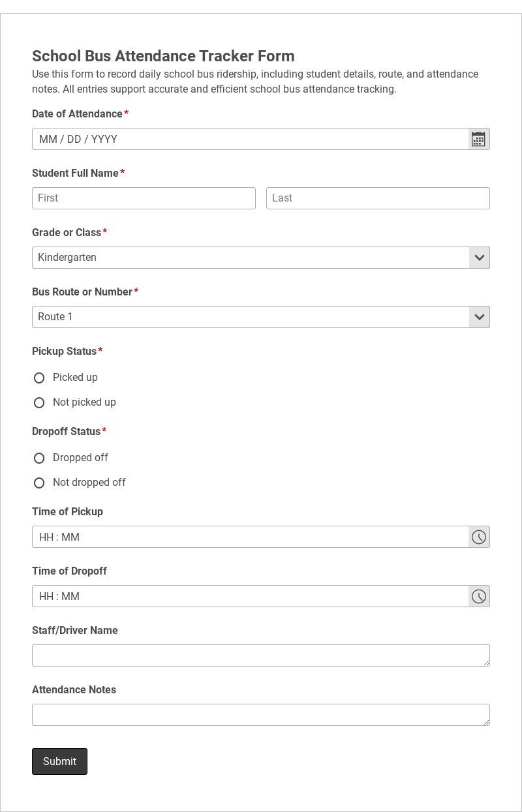Click the 'Picked up' option text
The width and height of the screenshot is (522, 812).
75,378
